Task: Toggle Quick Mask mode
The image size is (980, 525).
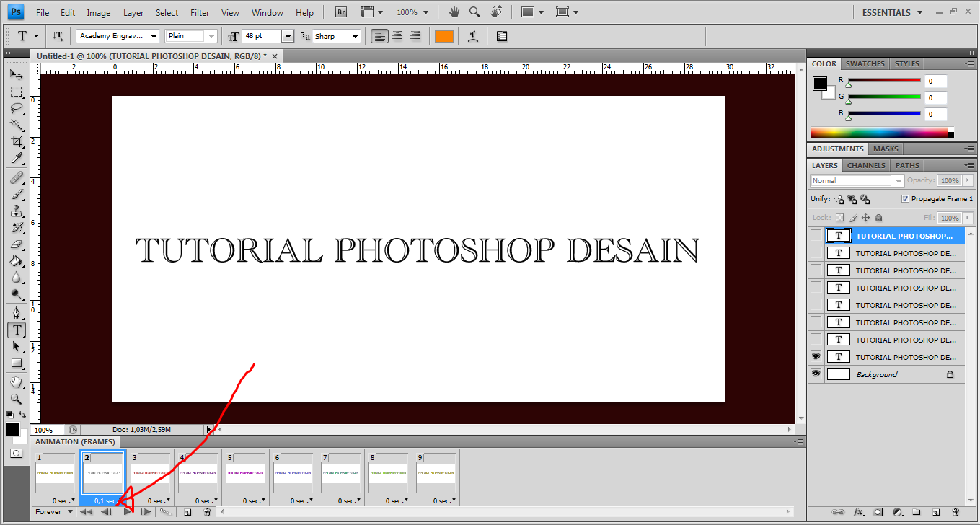Action: click(16, 453)
